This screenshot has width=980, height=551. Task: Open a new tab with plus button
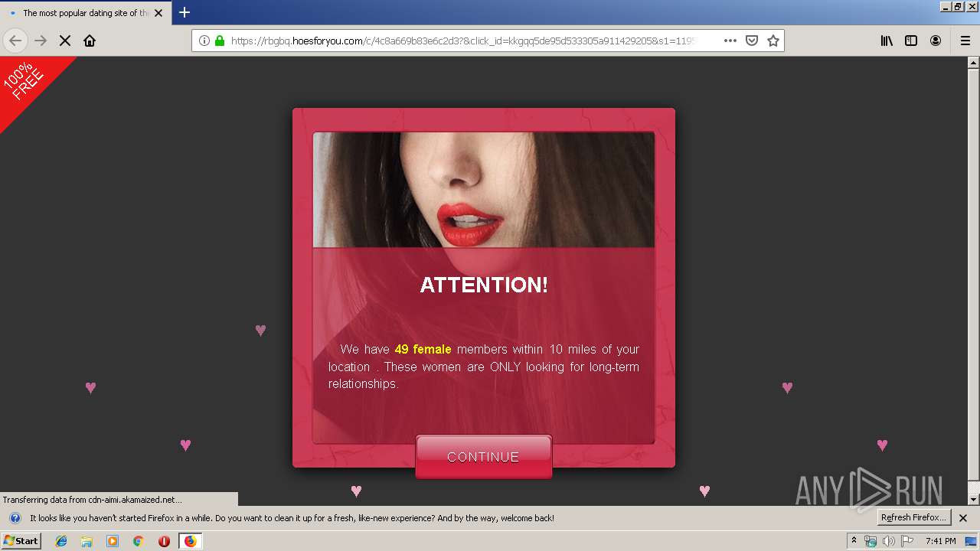pos(185,12)
